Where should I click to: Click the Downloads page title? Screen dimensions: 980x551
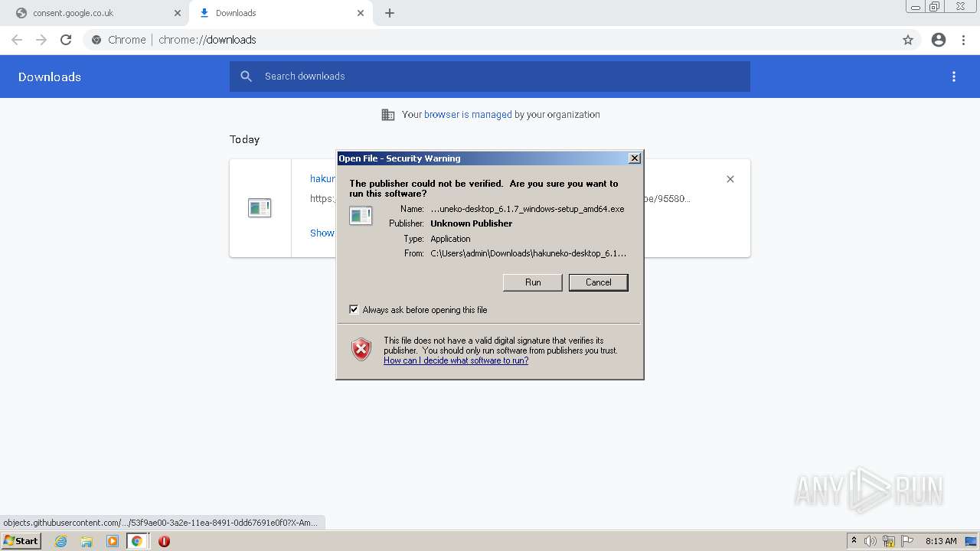50,77
